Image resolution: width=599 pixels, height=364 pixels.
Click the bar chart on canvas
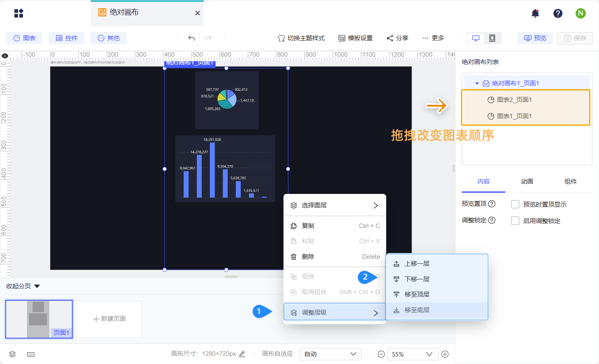pyautogui.click(x=225, y=168)
